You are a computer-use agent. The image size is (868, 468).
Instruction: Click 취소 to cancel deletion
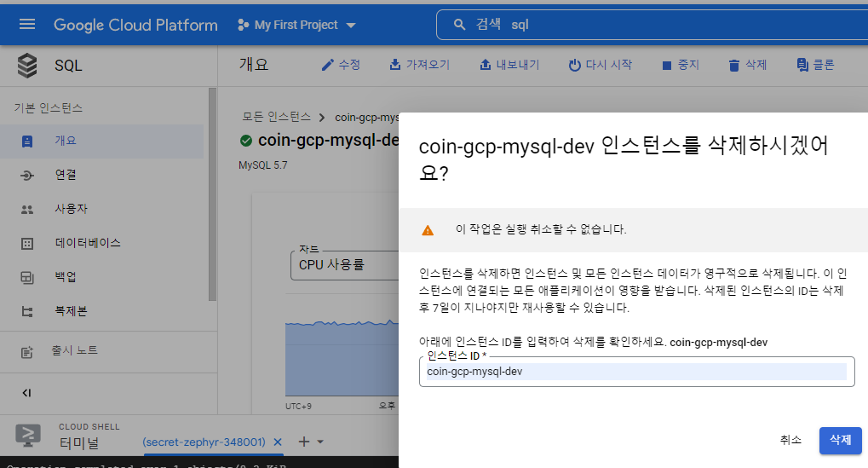click(790, 441)
